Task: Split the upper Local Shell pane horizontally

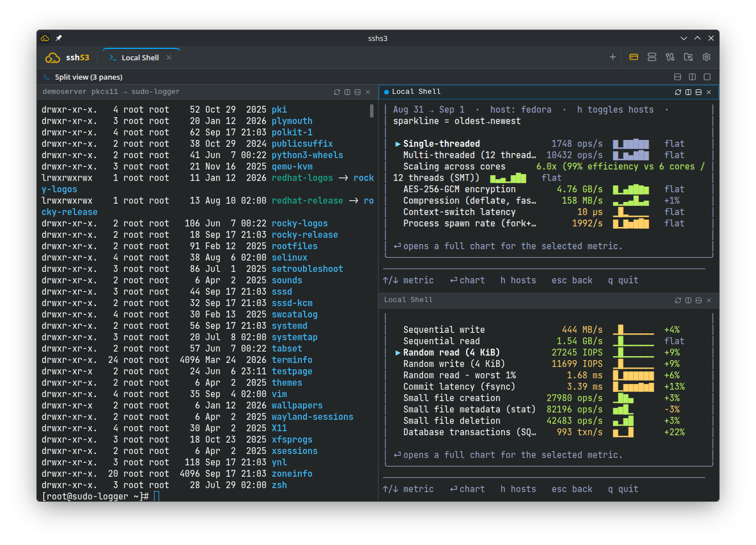Action: point(699,92)
